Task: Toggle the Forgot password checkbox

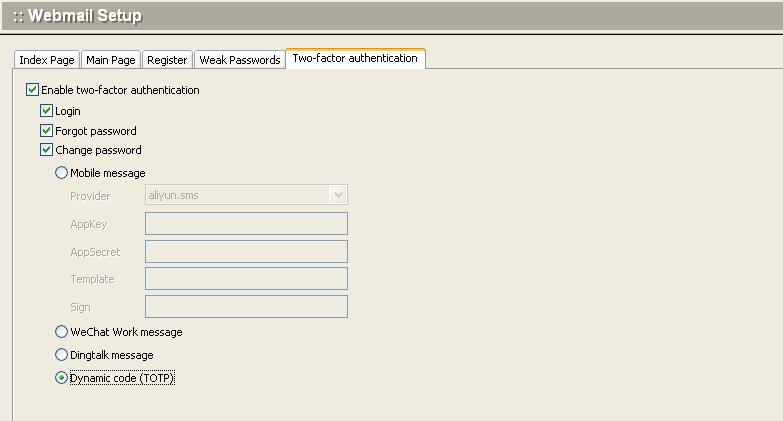Action: [47, 131]
